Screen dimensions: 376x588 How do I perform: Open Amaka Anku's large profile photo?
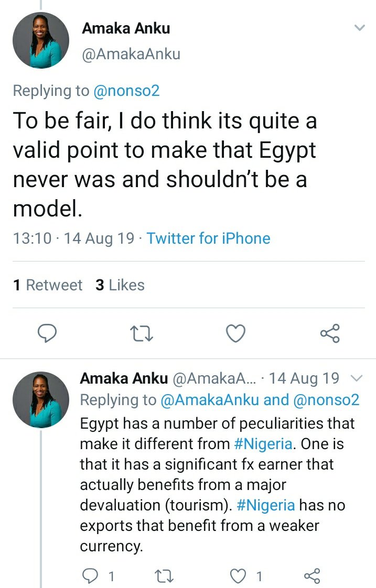point(41,40)
